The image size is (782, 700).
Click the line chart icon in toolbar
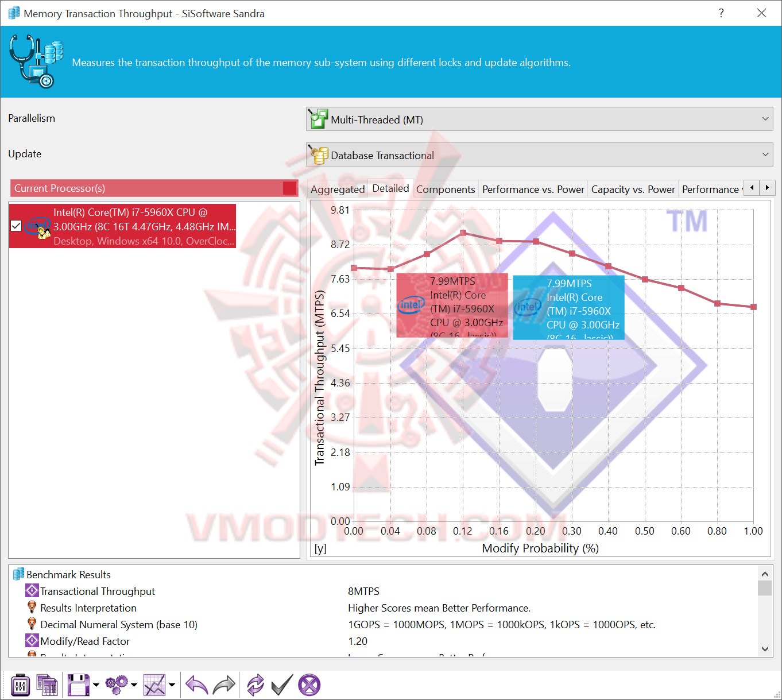pos(154,684)
